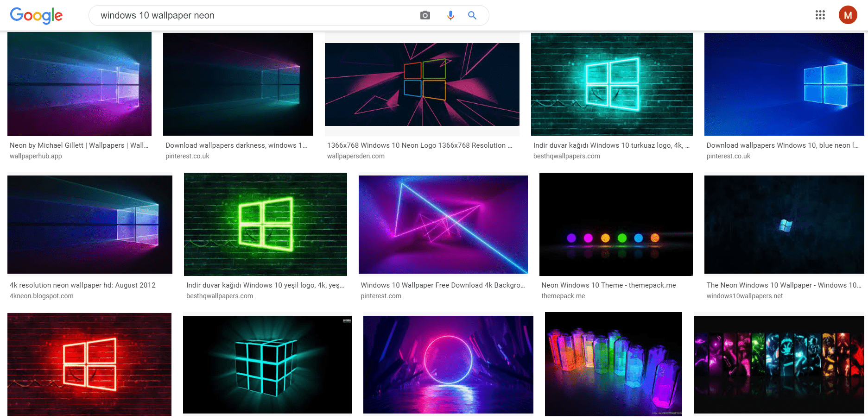The image size is (868, 420).
Task: Open search by image camera icon
Action: tap(425, 16)
